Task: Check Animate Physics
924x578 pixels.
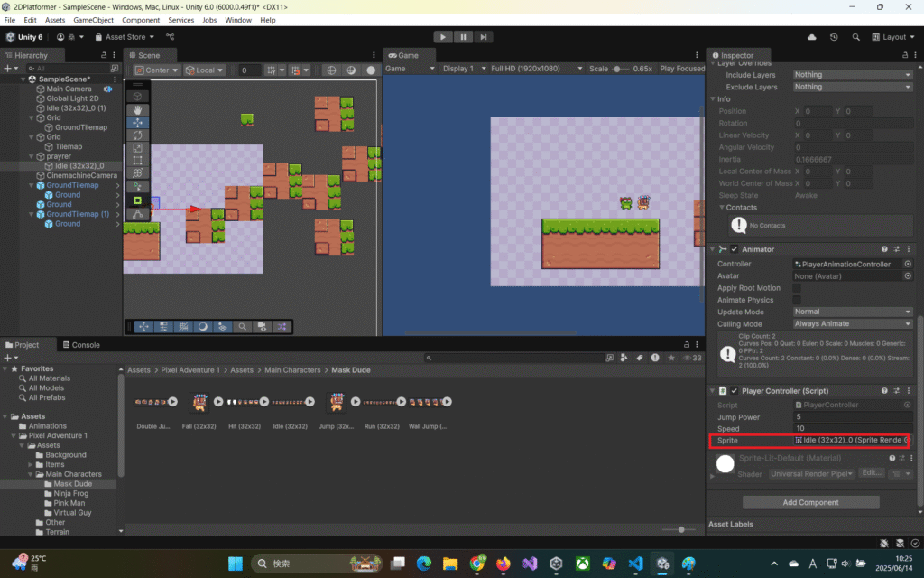Action: tap(797, 300)
